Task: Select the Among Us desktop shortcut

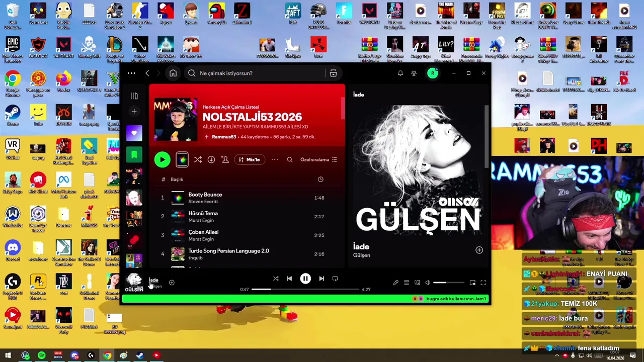Action: point(217,14)
